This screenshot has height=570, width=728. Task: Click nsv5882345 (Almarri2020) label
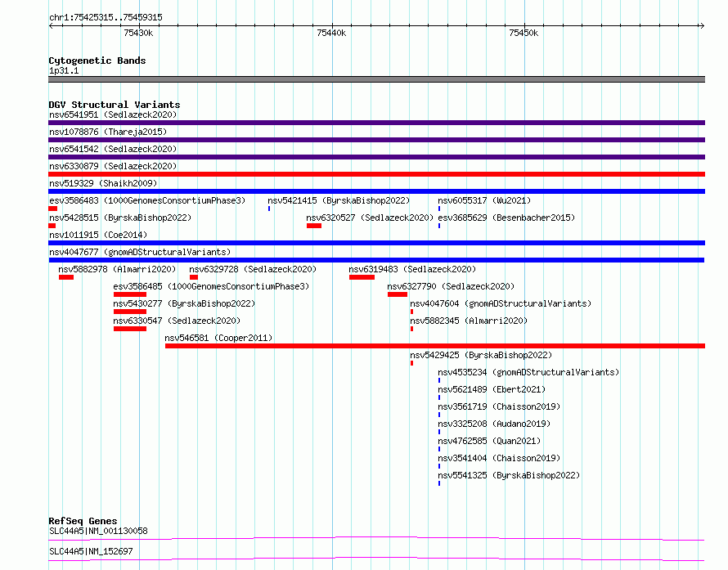[x=469, y=321]
